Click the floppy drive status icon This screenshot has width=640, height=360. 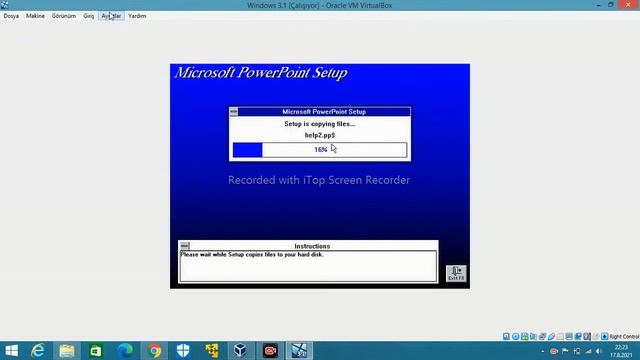tap(524, 336)
